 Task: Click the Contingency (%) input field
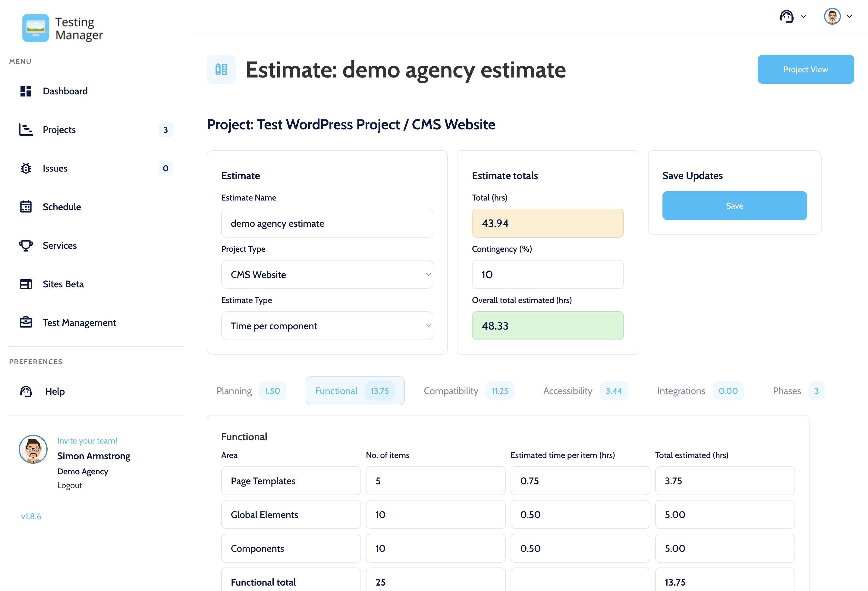(x=547, y=275)
